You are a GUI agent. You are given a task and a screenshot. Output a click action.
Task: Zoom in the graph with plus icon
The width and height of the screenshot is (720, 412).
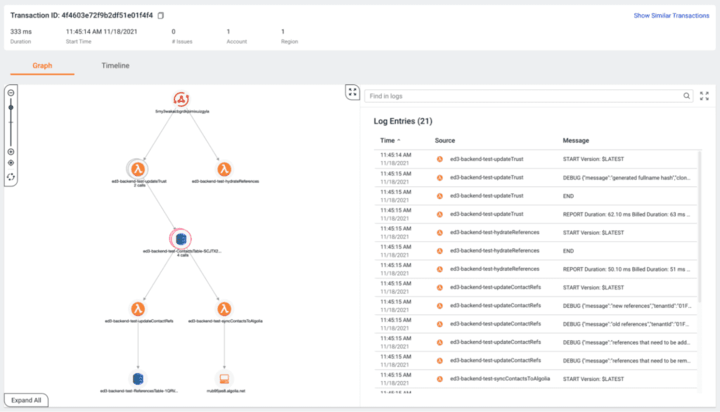[x=11, y=152]
